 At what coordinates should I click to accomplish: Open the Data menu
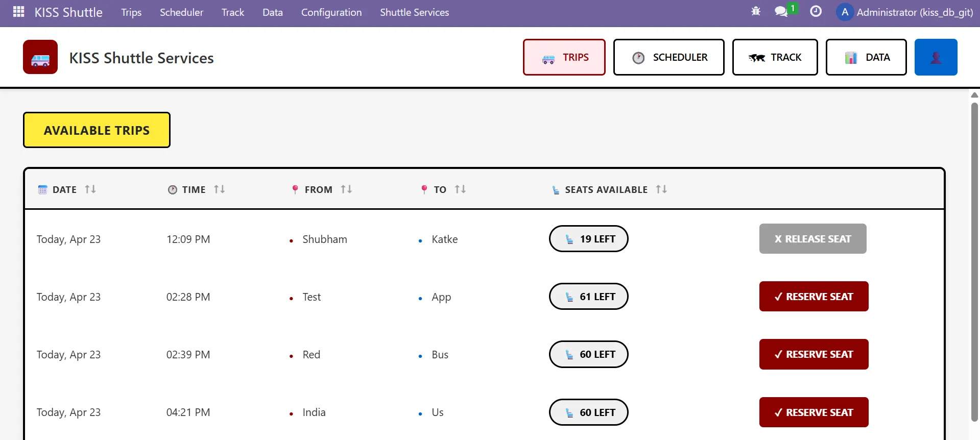(x=273, y=12)
